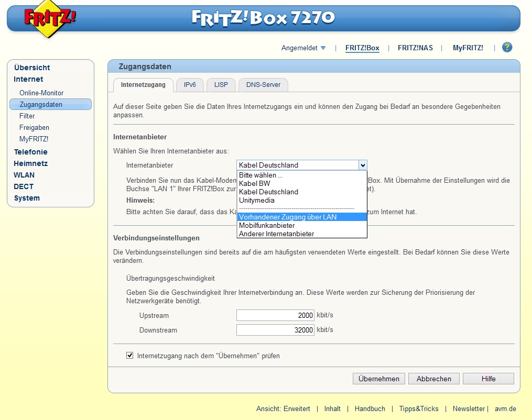Click the Übernehmen button

pyautogui.click(x=378, y=379)
